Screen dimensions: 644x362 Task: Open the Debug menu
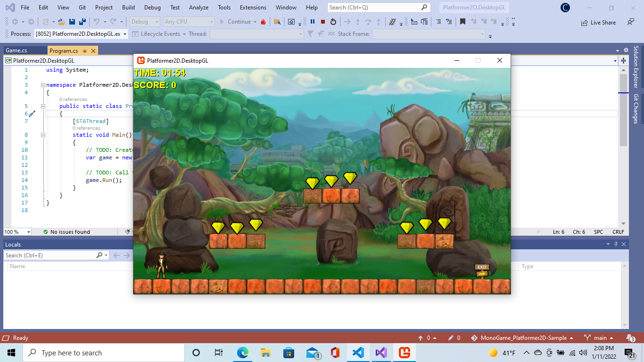(x=152, y=8)
